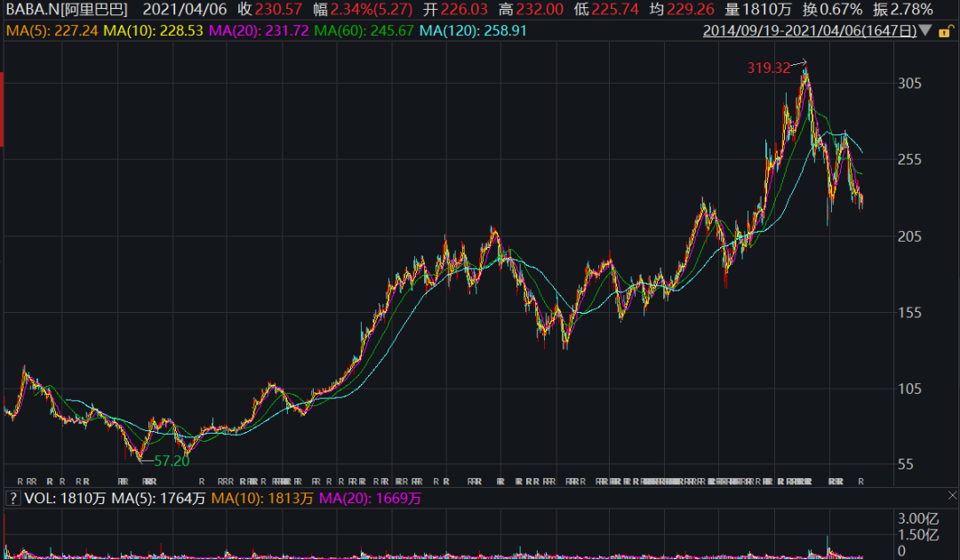Click the 305 price axis label
Screen dimensions: 960x560
coord(908,84)
